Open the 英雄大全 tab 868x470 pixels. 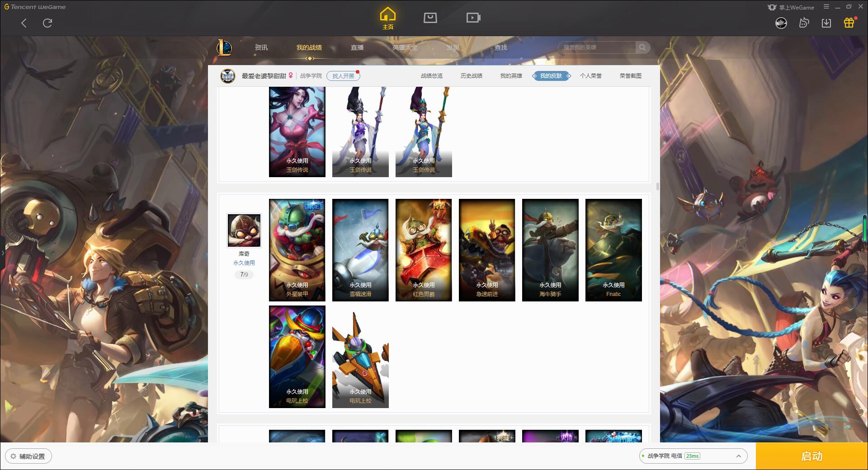point(405,47)
